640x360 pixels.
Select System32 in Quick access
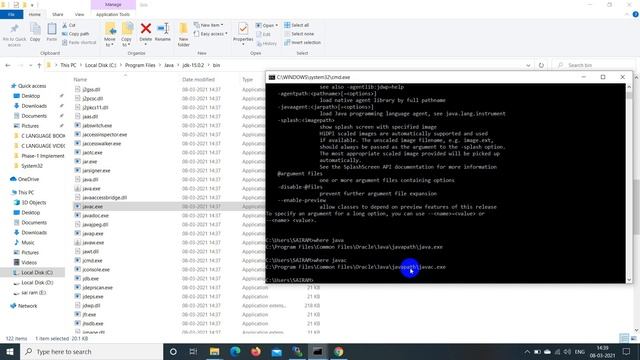click(32, 166)
